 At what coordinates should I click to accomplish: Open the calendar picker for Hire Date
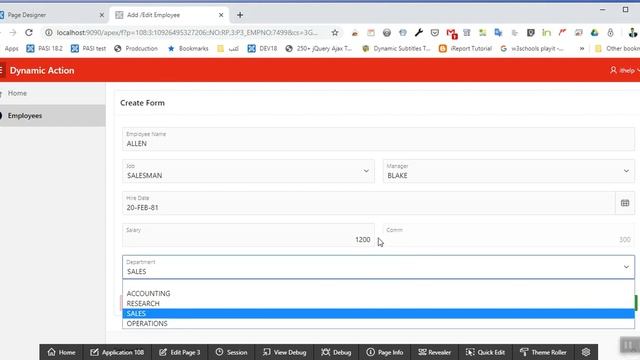tap(625, 203)
